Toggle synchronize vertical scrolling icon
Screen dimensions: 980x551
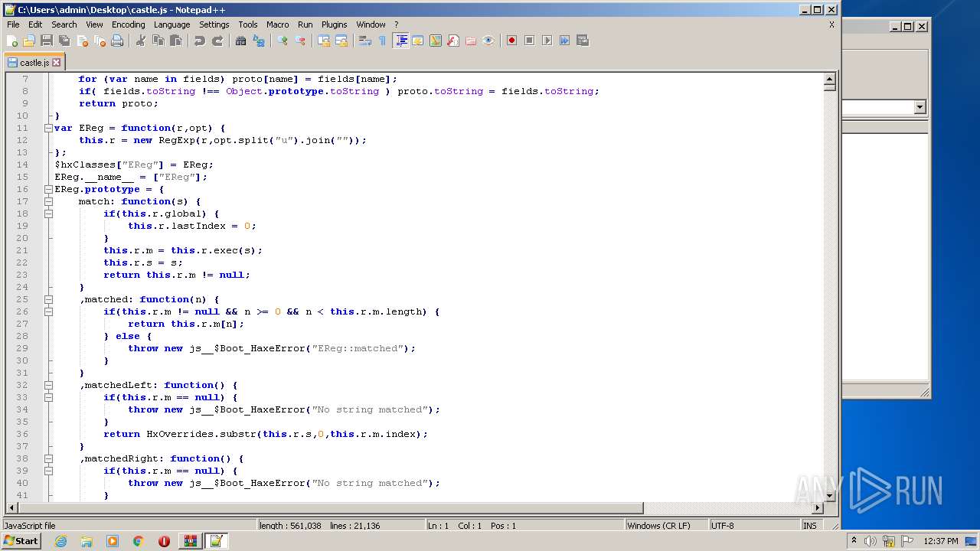coord(324,41)
